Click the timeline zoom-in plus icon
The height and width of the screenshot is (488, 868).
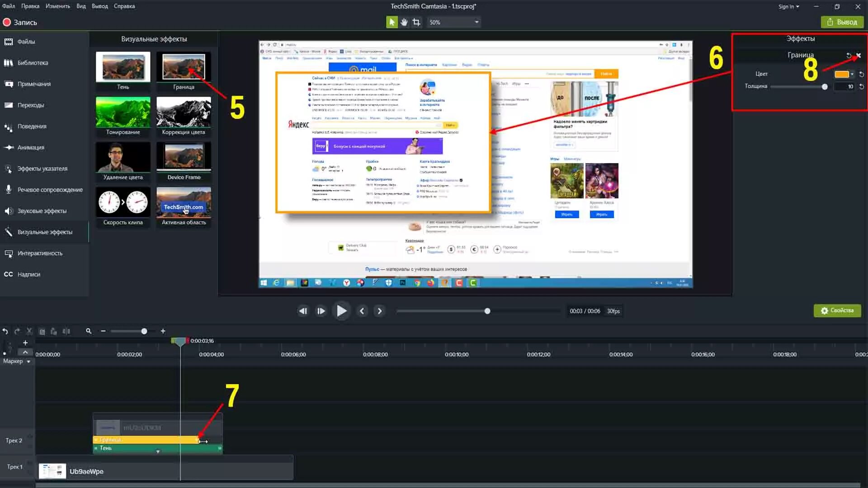[163, 331]
